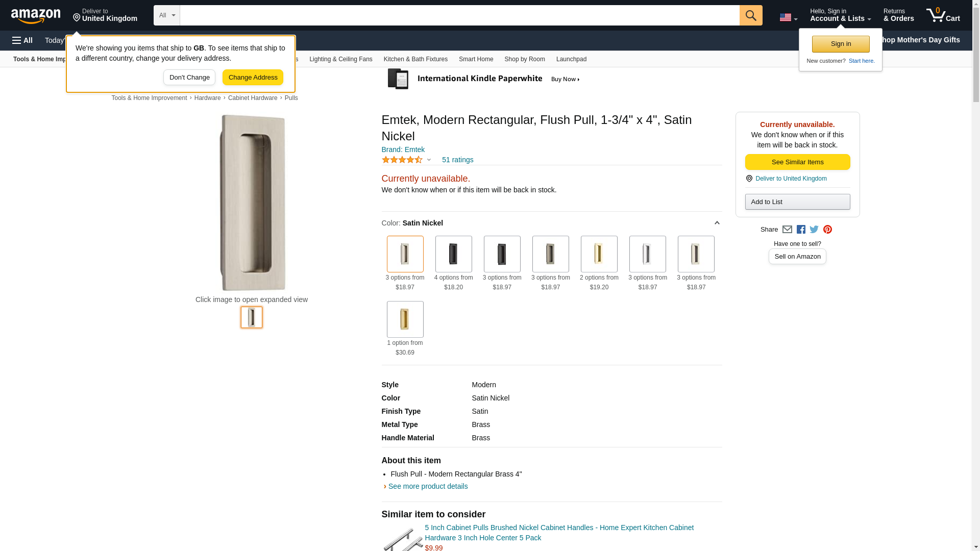Screen dimensions: 980x551
Task: Open the 51 ratings link
Action: pos(457,160)
